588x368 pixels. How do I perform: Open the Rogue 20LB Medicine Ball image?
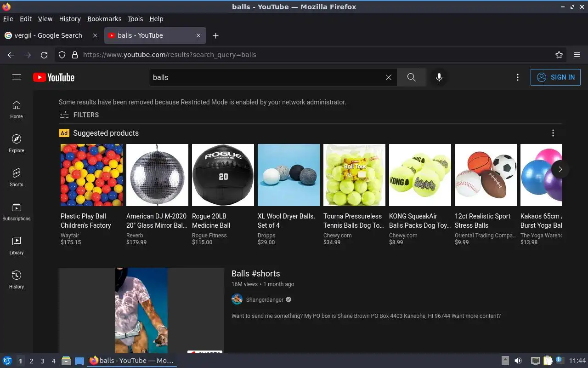[223, 175]
